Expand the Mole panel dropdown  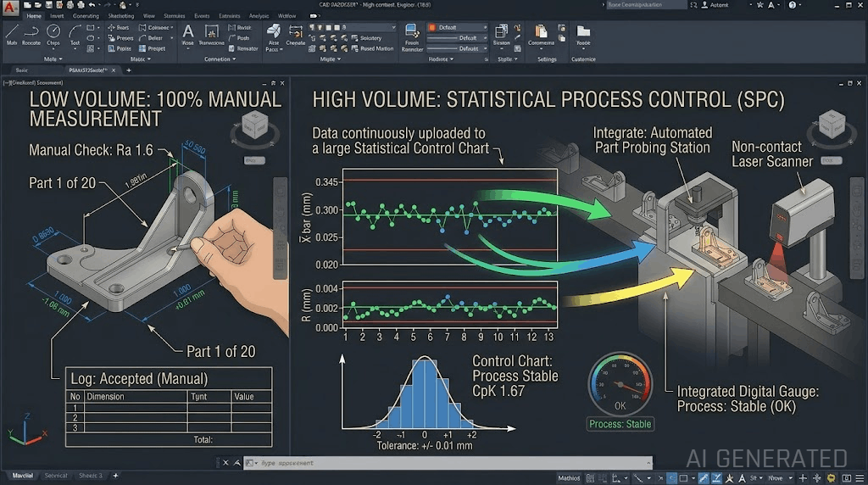(53, 59)
